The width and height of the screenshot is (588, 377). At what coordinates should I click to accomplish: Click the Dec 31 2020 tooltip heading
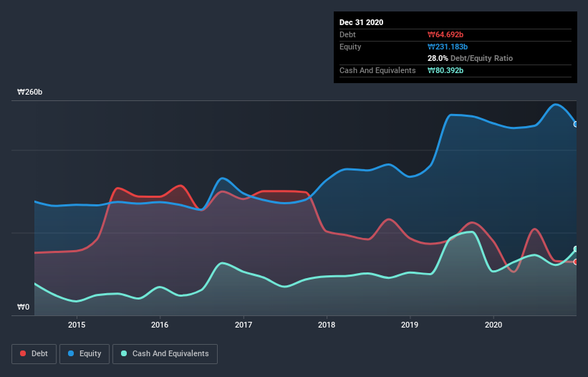tap(361, 22)
